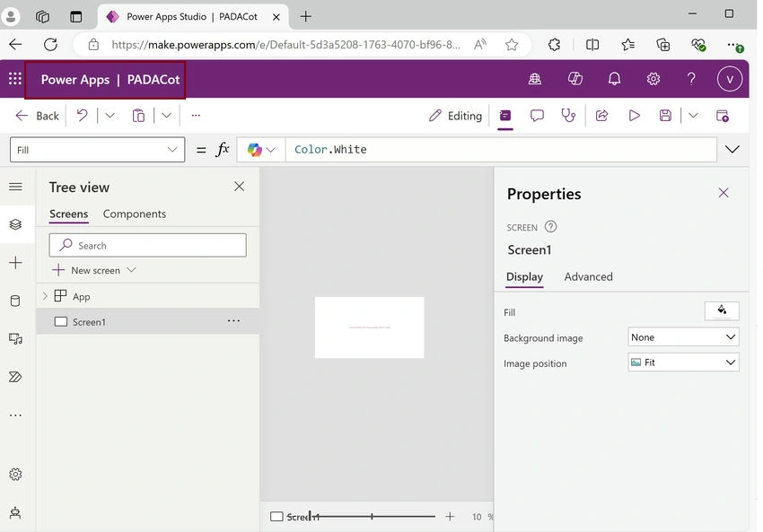Expand the undo options dropdown
The height and width of the screenshot is (532, 763).
pos(110,116)
